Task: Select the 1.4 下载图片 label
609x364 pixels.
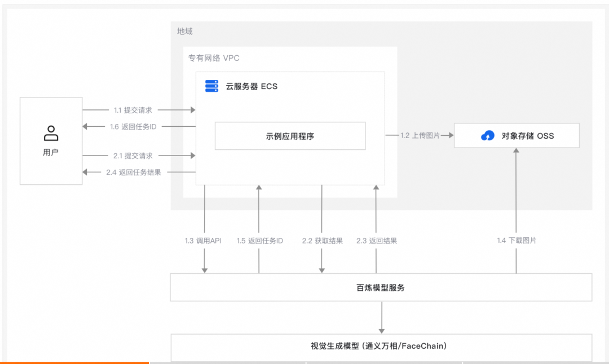Action: coord(517,241)
